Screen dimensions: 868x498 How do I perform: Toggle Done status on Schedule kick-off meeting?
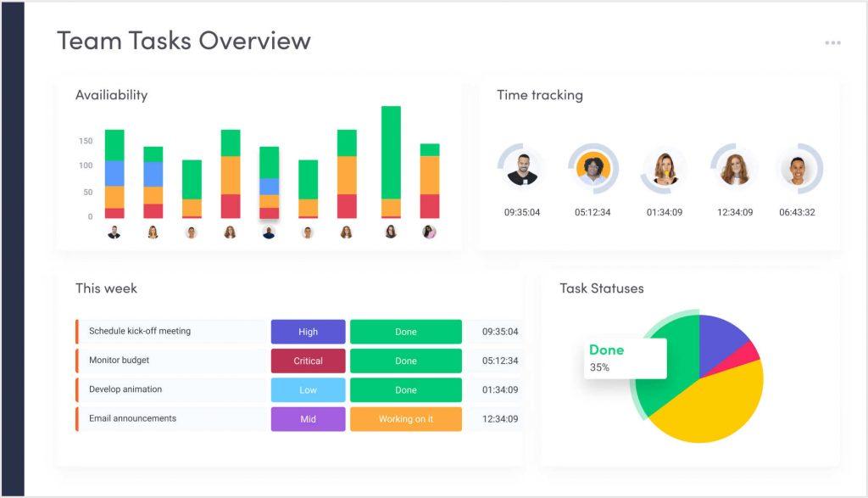[x=405, y=332]
